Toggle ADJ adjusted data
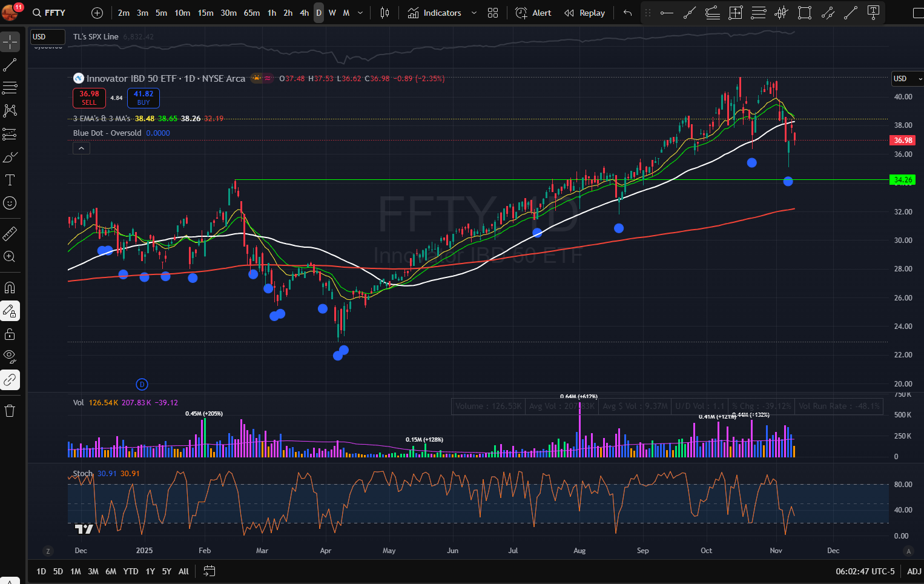 [x=914, y=571]
